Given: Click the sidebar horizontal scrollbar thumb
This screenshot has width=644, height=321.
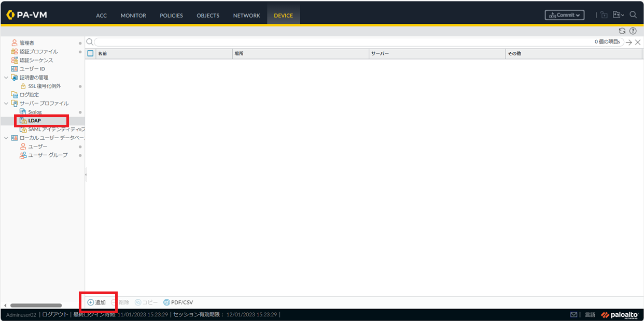Looking at the screenshot, I should pyautogui.click(x=36, y=305).
